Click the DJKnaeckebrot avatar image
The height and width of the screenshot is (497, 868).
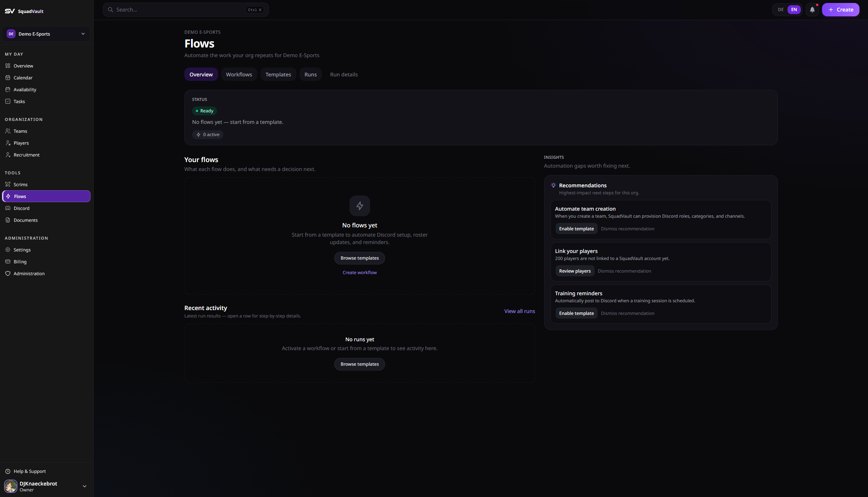tap(11, 486)
